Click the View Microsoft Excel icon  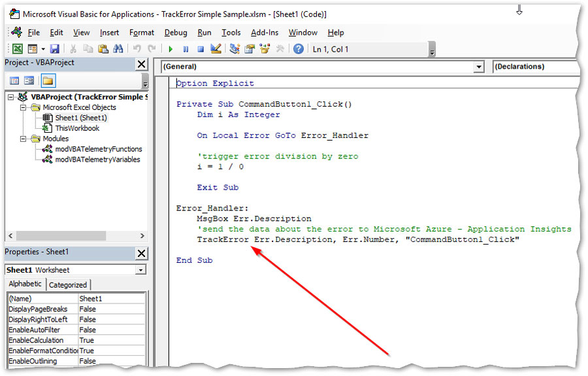(18, 49)
